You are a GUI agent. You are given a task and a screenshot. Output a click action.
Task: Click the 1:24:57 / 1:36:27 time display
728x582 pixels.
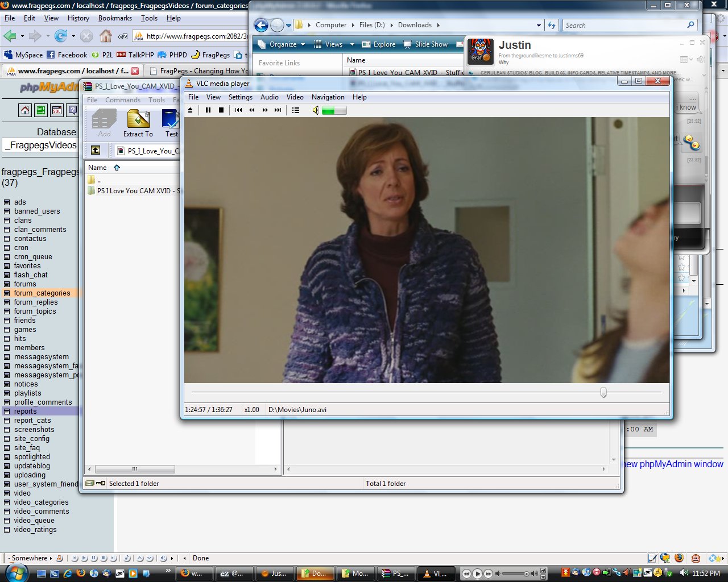click(x=209, y=409)
